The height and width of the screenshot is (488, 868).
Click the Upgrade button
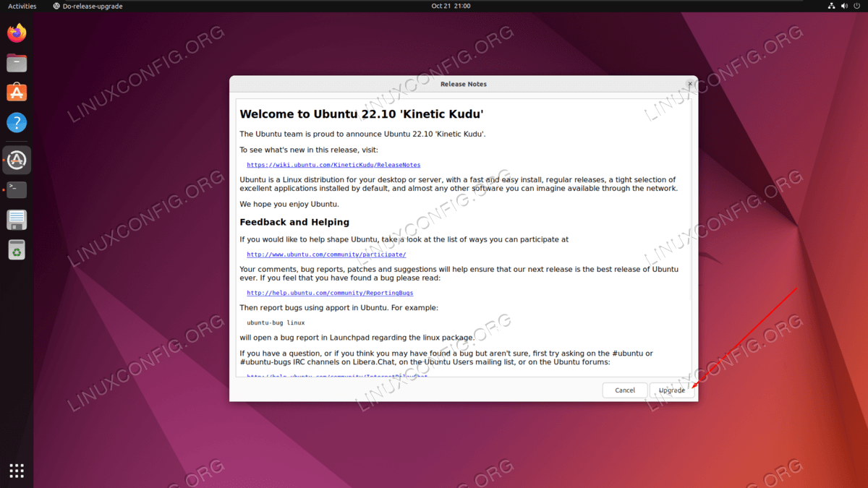point(672,390)
